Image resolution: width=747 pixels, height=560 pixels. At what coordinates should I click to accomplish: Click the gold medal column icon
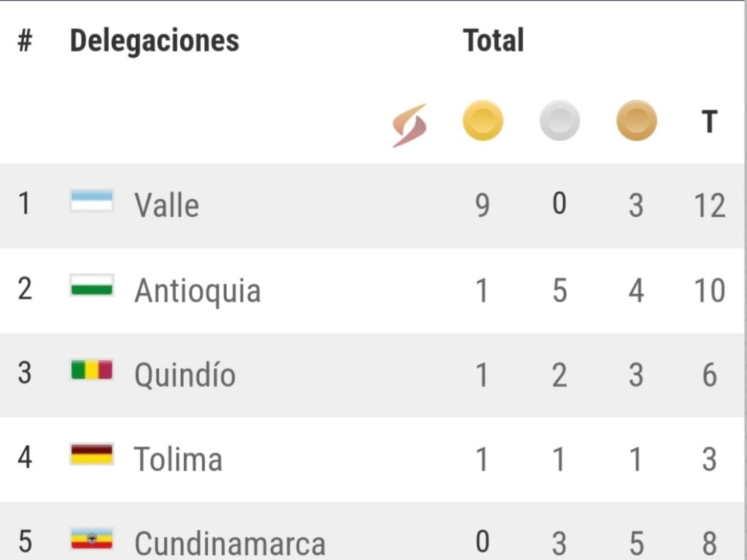pos(483,121)
